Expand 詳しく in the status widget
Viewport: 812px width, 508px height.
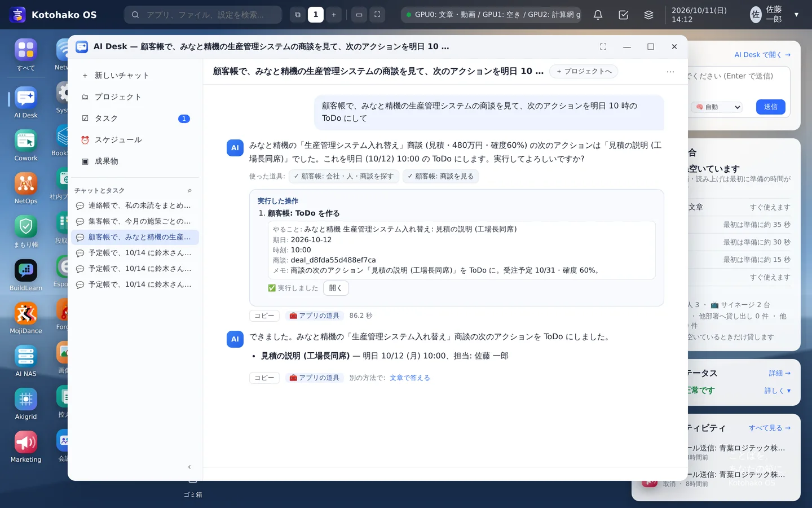(777, 391)
